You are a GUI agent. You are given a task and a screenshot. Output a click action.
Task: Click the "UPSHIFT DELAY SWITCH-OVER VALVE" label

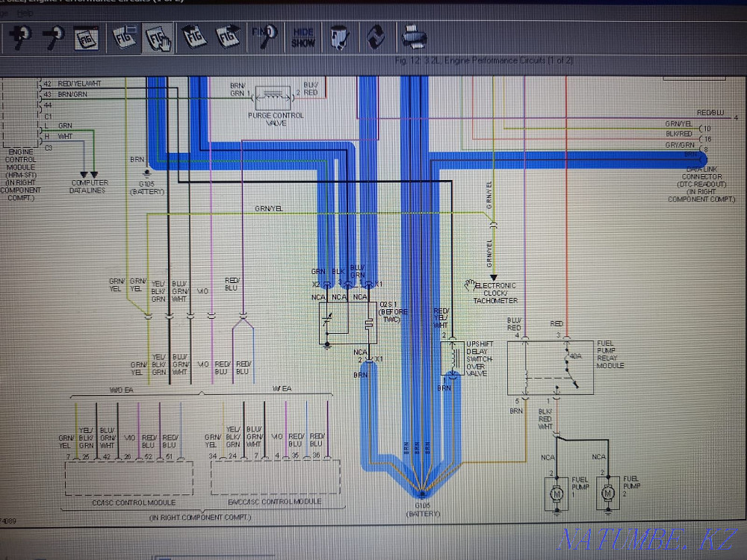pos(480,358)
